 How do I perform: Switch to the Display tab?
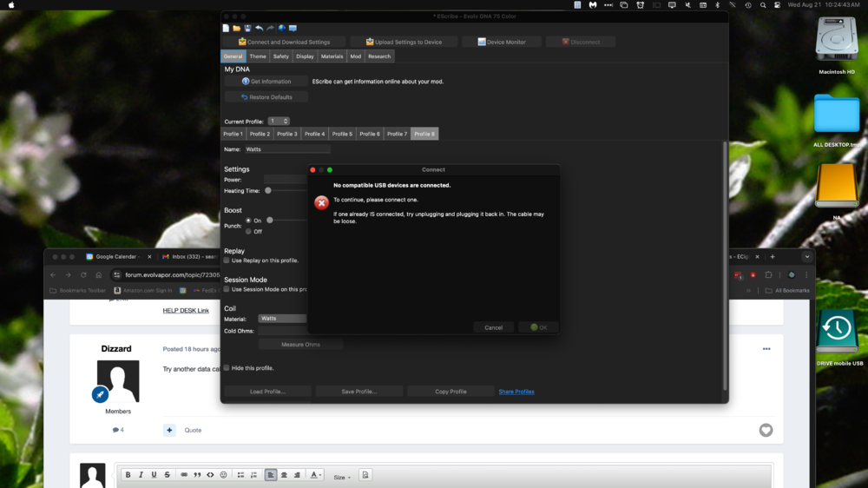pos(305,56)
